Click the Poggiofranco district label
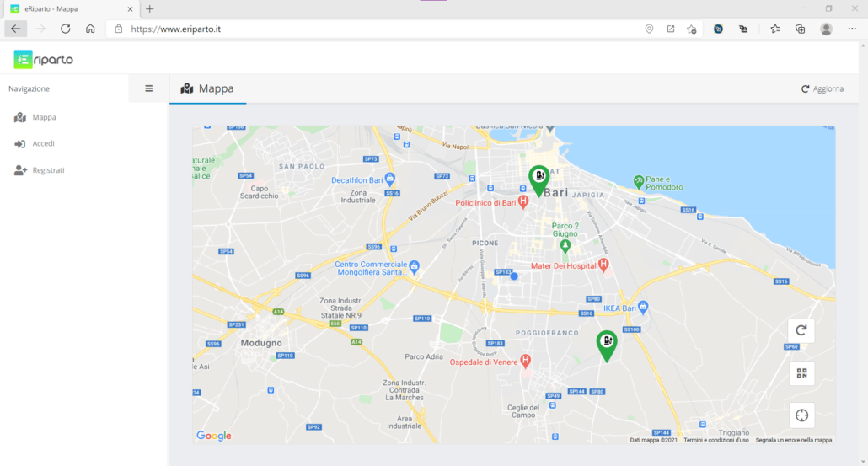The height and width of the screenshot is (466, 868). pos(547,333)
